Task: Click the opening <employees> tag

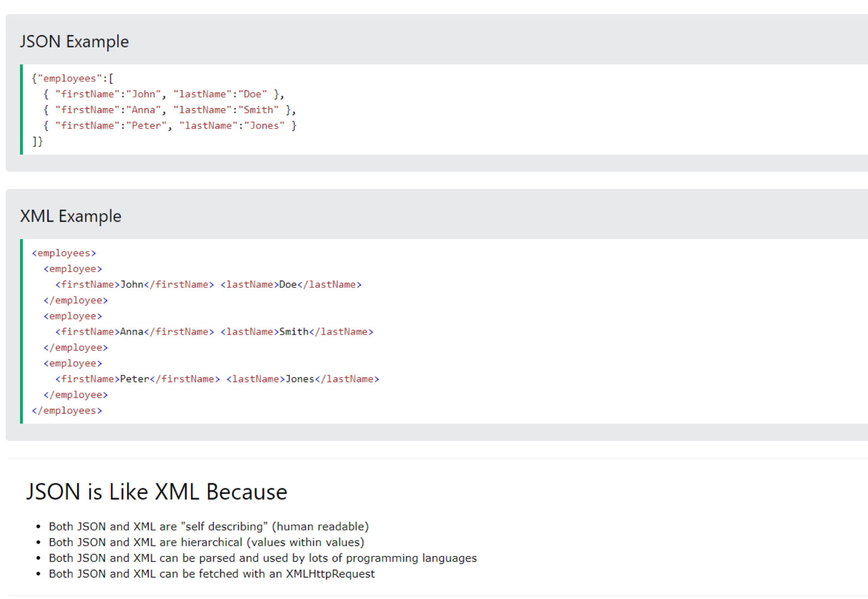Action: (x=64, y=253)
